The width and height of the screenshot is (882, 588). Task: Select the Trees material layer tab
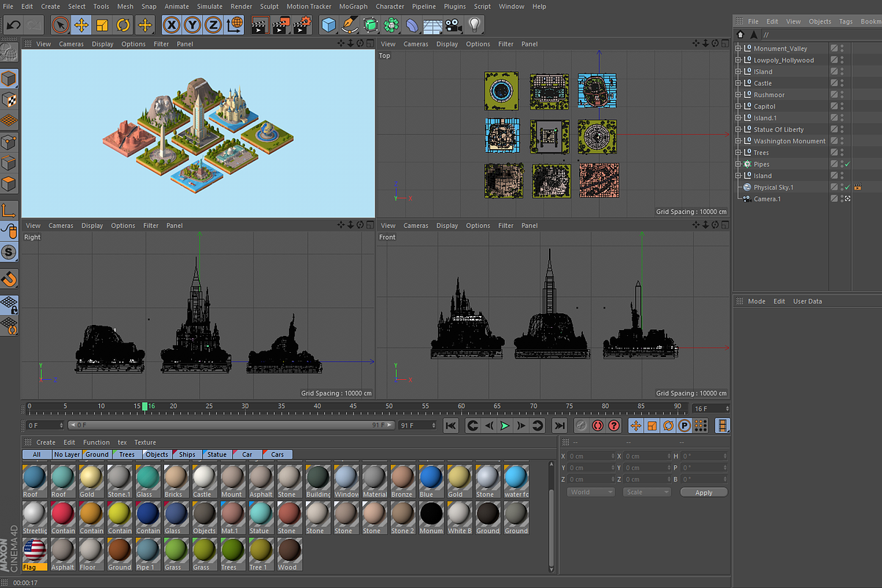126,454
